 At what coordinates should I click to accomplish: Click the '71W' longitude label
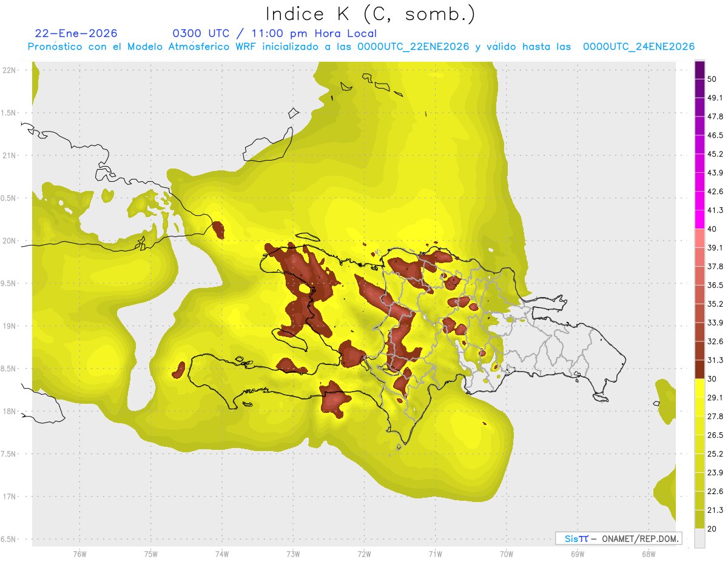435,555
